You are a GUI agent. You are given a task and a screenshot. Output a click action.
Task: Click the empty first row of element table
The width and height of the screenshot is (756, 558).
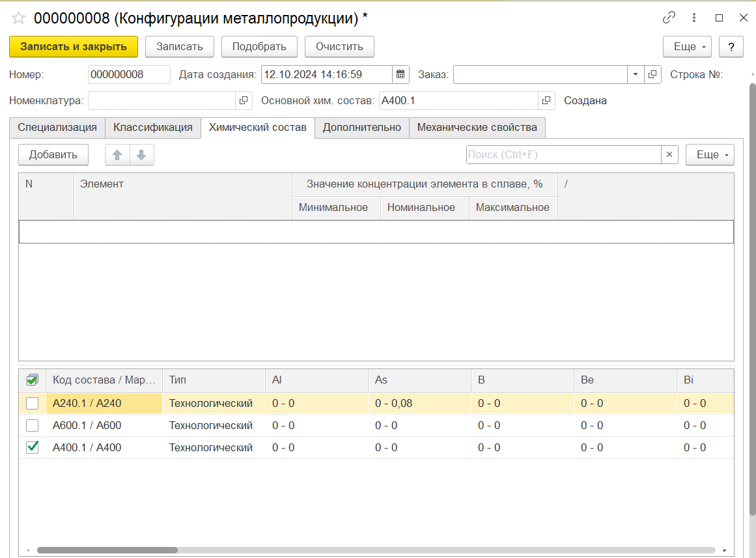(x=376, y=232)
